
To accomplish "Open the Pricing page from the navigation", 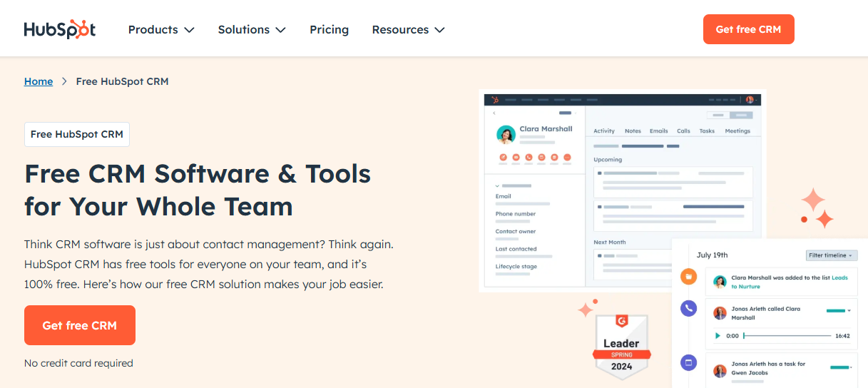I will 329,29.
